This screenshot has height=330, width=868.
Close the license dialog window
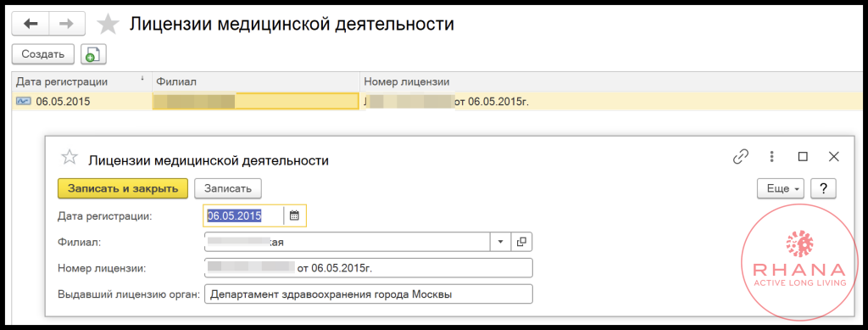tap(834, 157)
